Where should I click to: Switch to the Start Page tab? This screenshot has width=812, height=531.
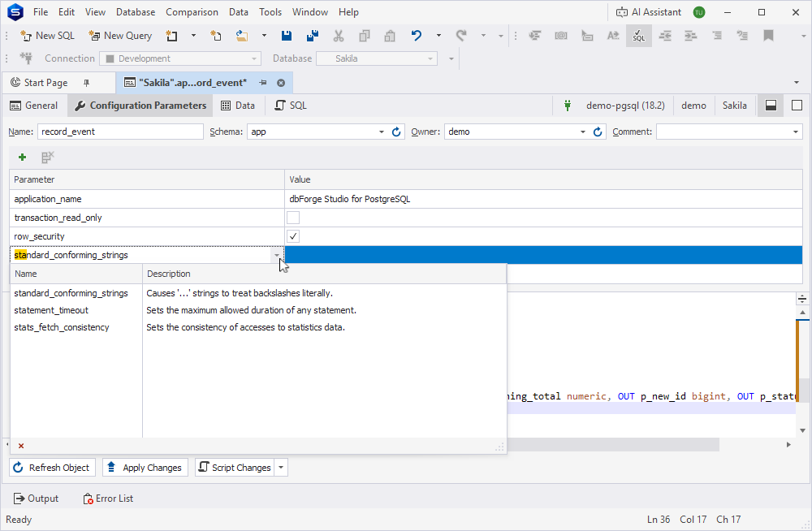pos(45,83)
